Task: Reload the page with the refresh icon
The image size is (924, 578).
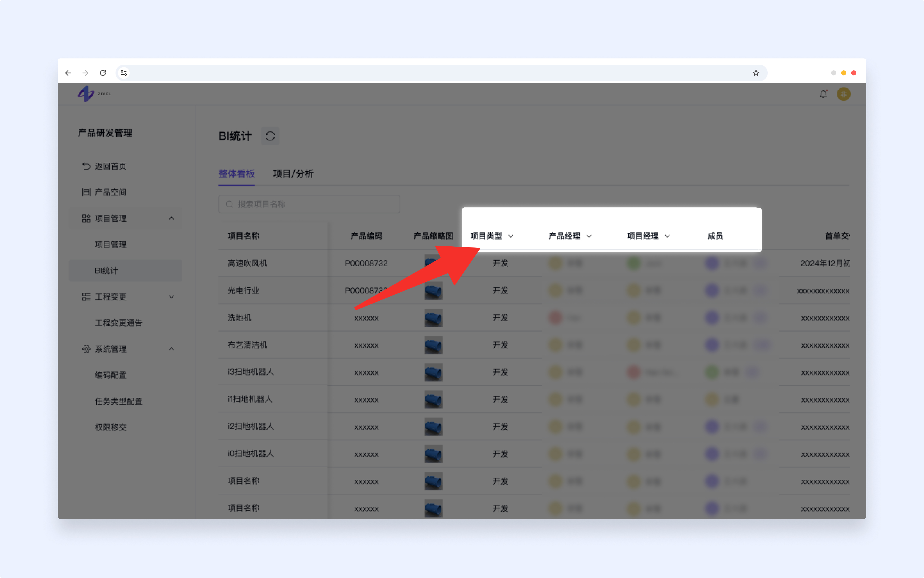Action: click(103, 73)
